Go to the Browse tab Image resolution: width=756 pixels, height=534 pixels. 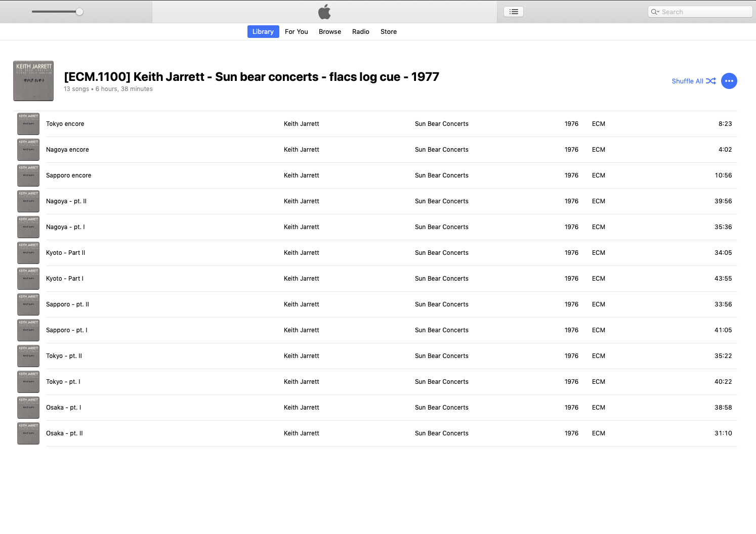pos(330,31)
